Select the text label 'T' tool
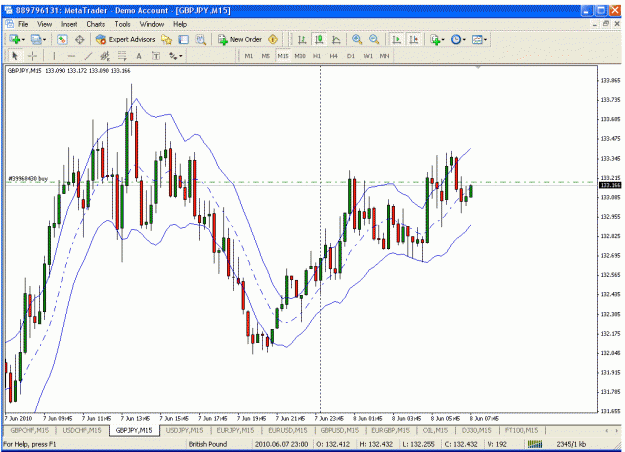The height and width of the screenshot is (452, 625). [156, 56]
